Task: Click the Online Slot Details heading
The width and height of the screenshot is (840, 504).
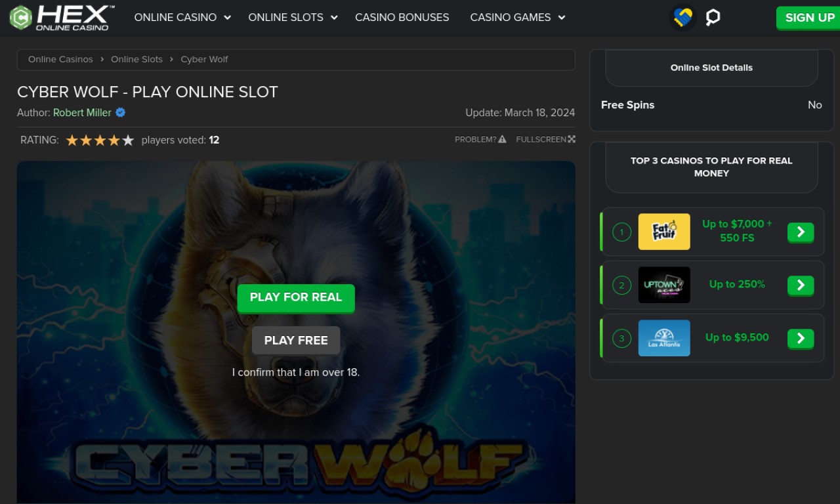Action: pyautogui.click(x=711, y=68)
